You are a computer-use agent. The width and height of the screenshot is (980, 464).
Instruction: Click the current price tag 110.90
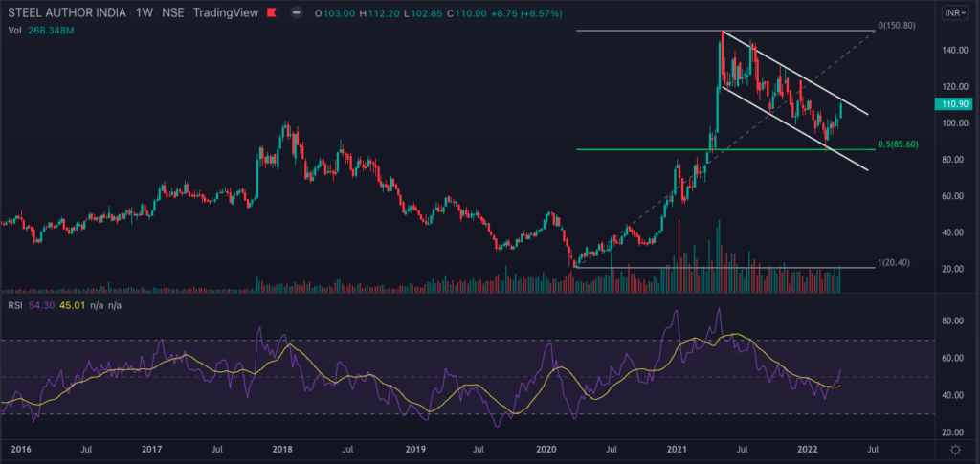(952, 104)
